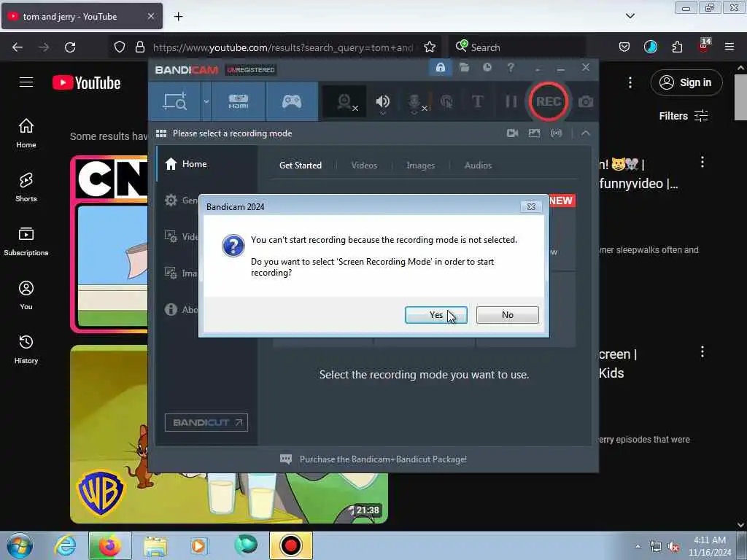Viewport: 747px width, 560px height.
Task: Switch to the Get Started tab
Action: [300, 166]
